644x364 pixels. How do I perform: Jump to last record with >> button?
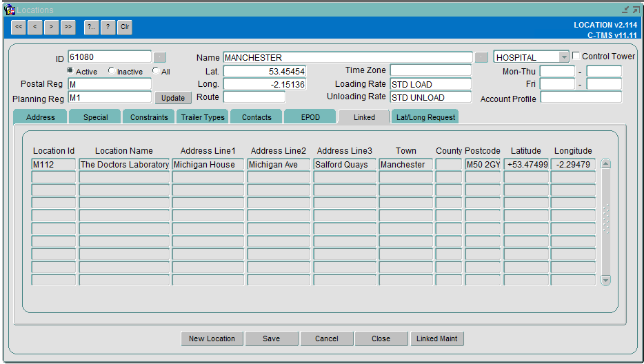[x=68, y=27]
